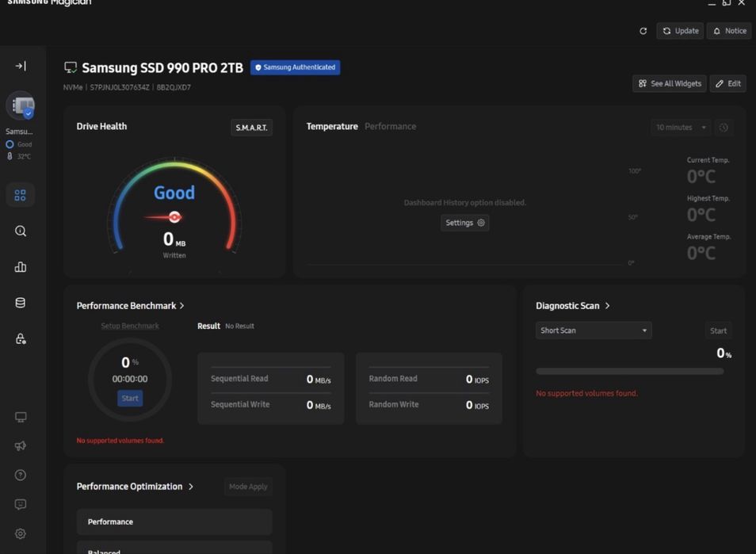The width and height of the screenshot is (756, 554).
Task: Start the performance benchmark
Action: (130, 399)
